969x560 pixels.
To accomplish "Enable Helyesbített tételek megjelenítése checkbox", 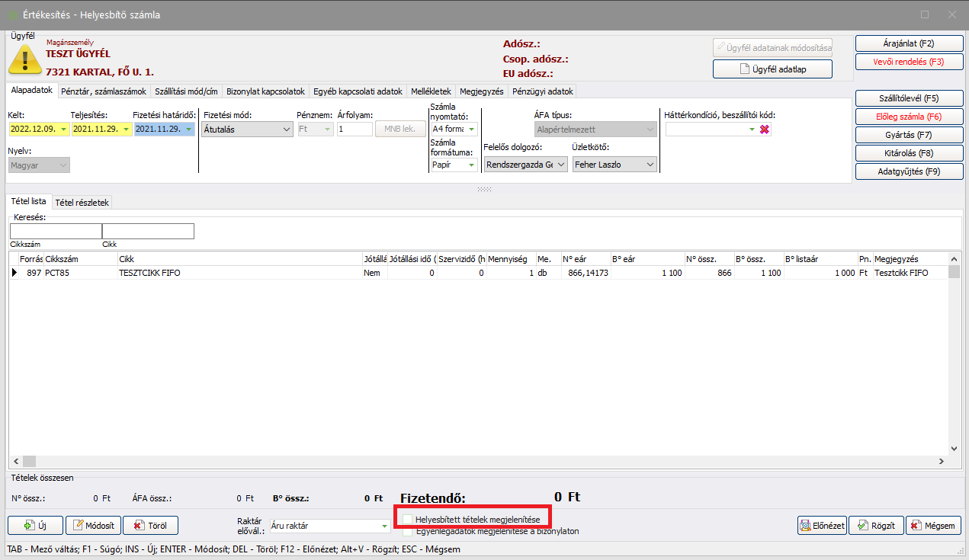I will (x=408, y=520).
